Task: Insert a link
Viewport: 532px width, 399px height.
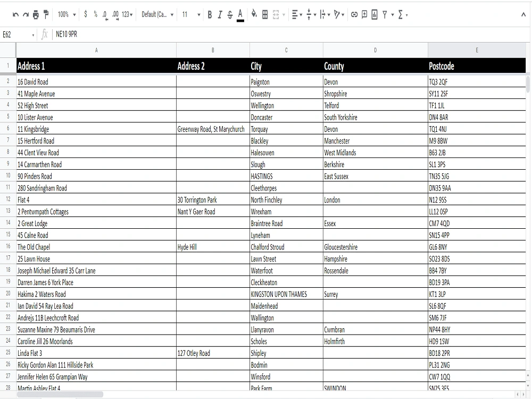Action: coord(354,14)
